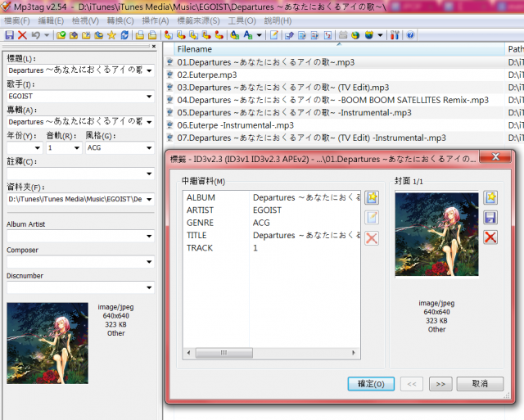Open the 工具(O) menu
This screenshot has width=524, height=420.
coord(242,20)
